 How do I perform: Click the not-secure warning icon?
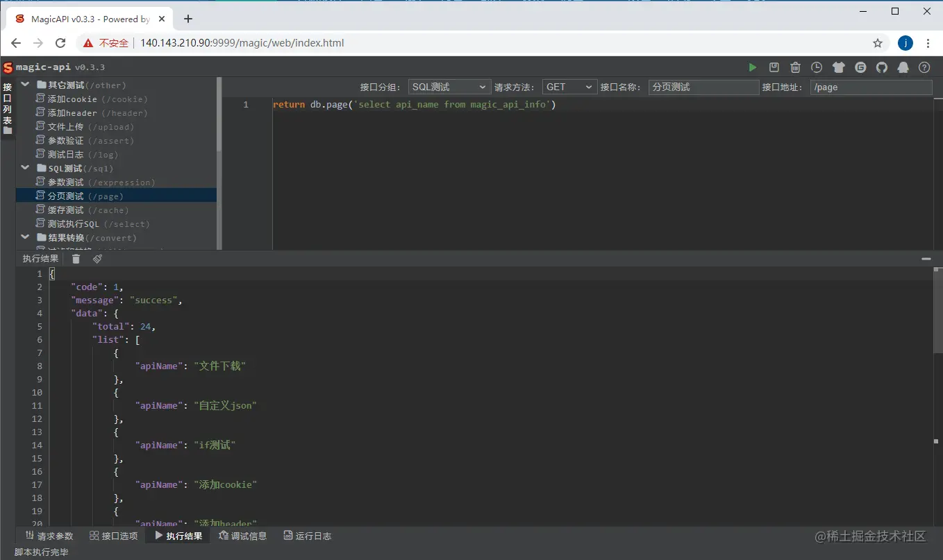coord(88,43)
